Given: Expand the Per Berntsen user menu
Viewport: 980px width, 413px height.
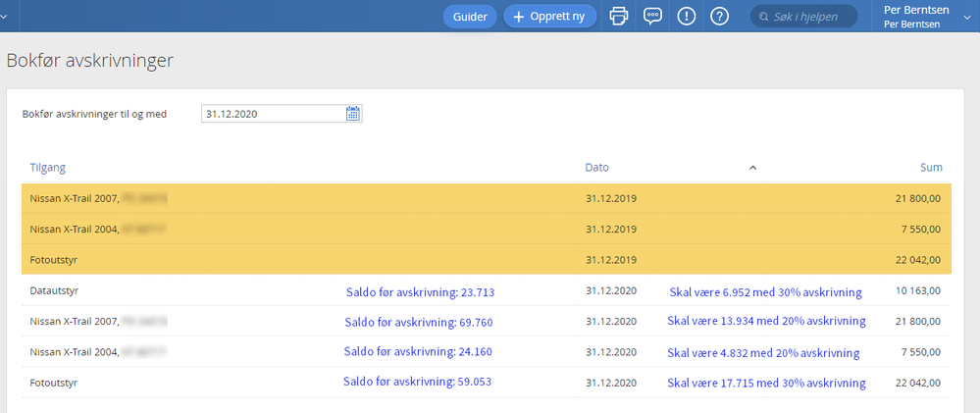Looking at the screenshot, I should pyautogui.click(x=967, y=17).
